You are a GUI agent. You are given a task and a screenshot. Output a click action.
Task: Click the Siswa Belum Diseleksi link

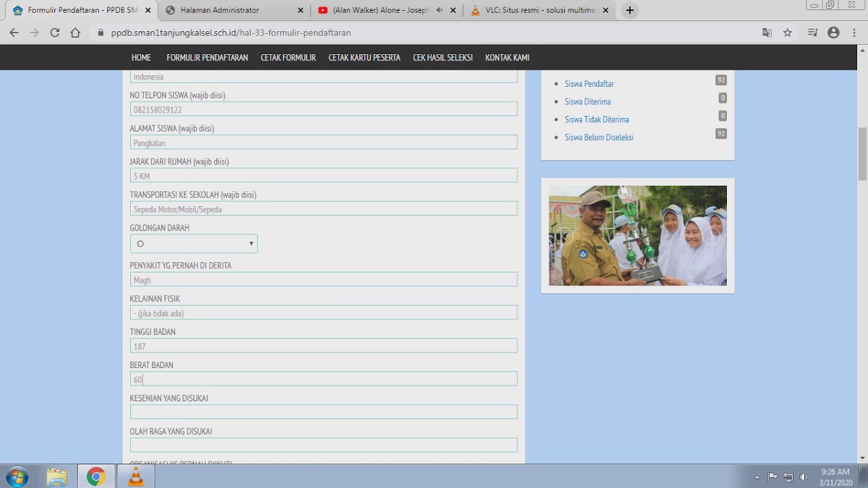(x=599, y=138)
